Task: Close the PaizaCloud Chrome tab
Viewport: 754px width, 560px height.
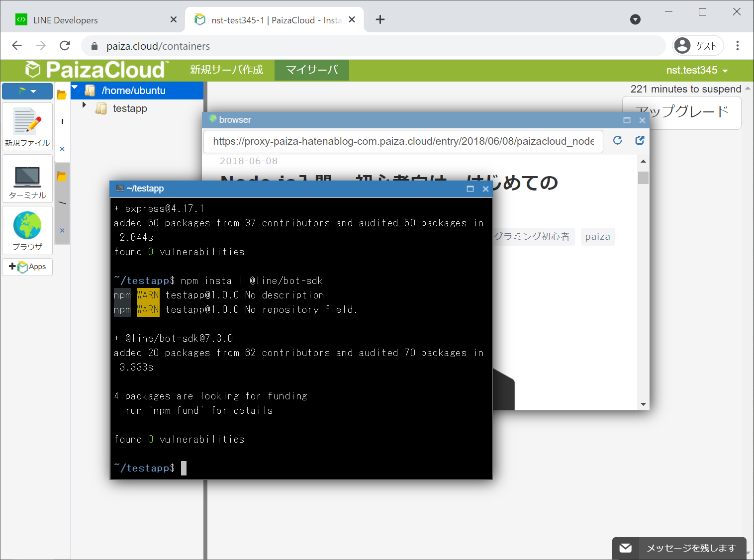Action: pos(352,19)
